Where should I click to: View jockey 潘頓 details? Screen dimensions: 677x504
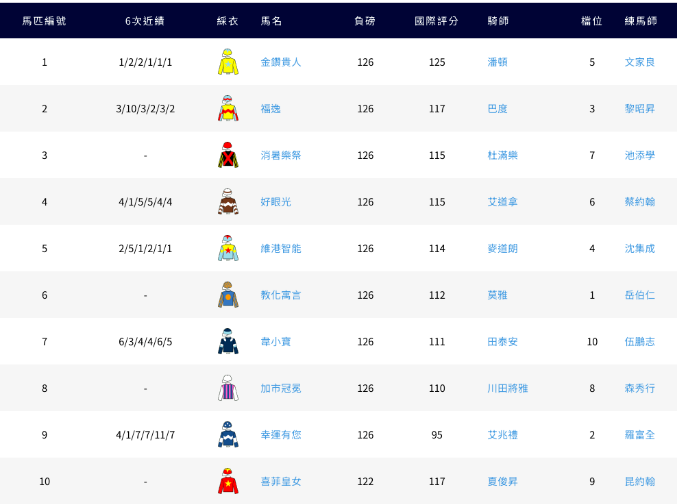click(x=497, y=62)
